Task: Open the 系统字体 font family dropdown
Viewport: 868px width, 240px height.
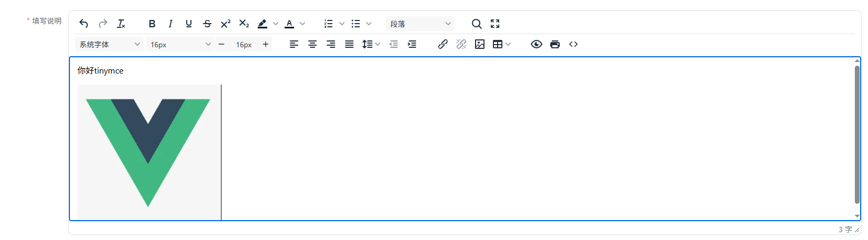Action: (109, 44)
